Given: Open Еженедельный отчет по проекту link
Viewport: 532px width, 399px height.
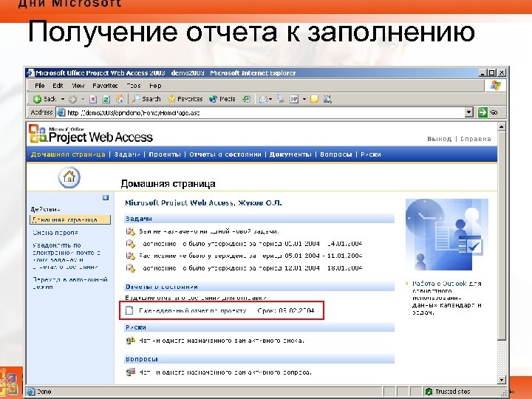Looking at the screenshot, I should (x=193, y=310).
